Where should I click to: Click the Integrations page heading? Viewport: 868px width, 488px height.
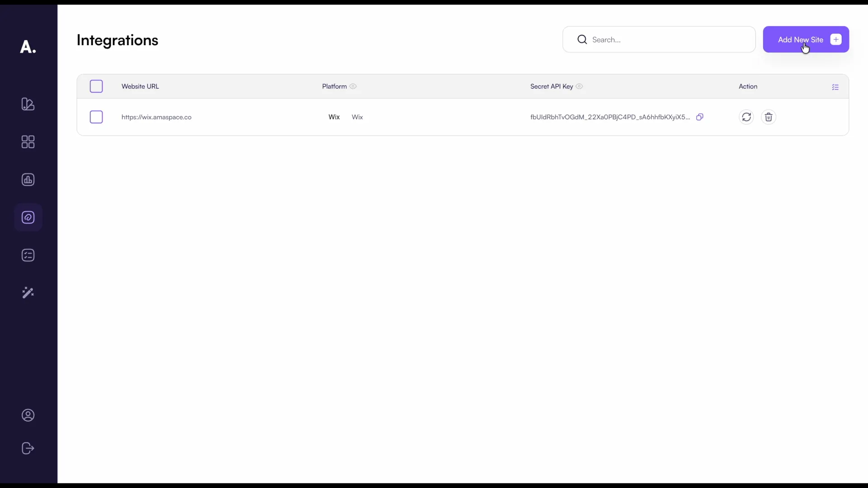pos(118,40)
